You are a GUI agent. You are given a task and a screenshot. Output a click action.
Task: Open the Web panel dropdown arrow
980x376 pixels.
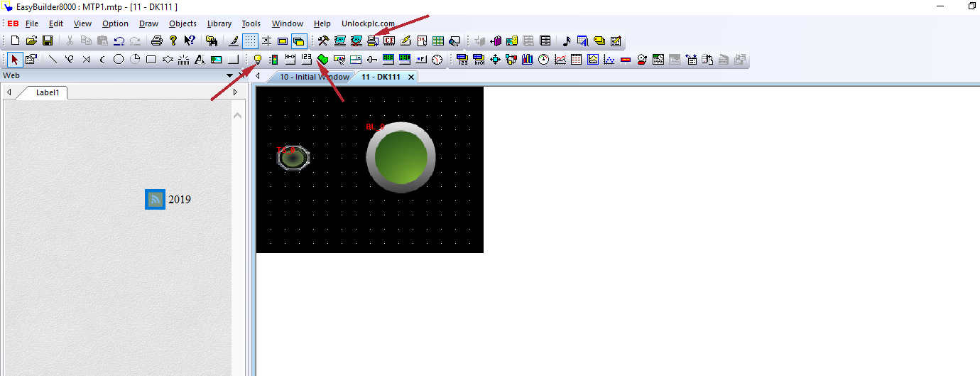coord(229,75)
